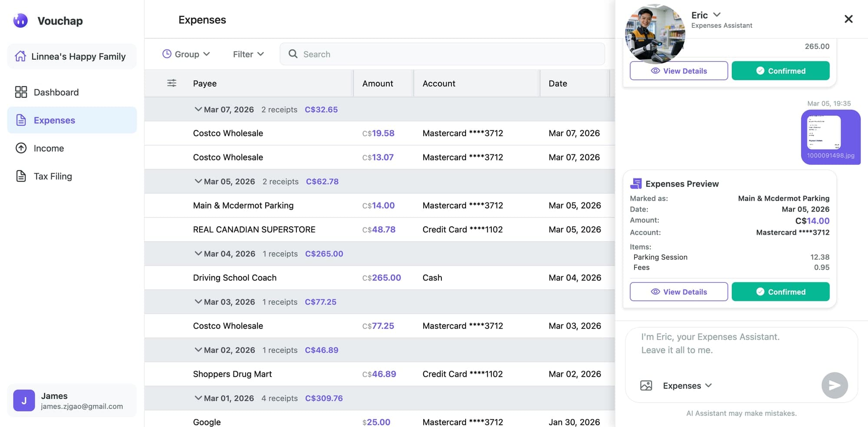Click the Vouchap logo icon
The image size is (868, 427).
pyautogui.click(x=20, y=20)
